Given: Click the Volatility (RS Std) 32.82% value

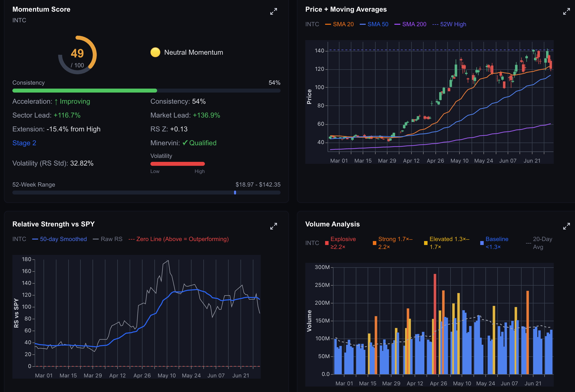Looking at the screenshot, I should 82,163.
